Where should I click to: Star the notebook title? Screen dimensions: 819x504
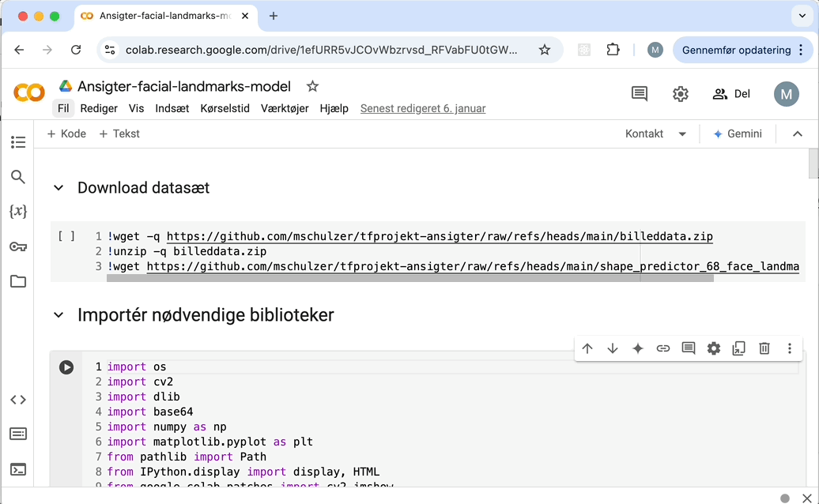[312, 86]
